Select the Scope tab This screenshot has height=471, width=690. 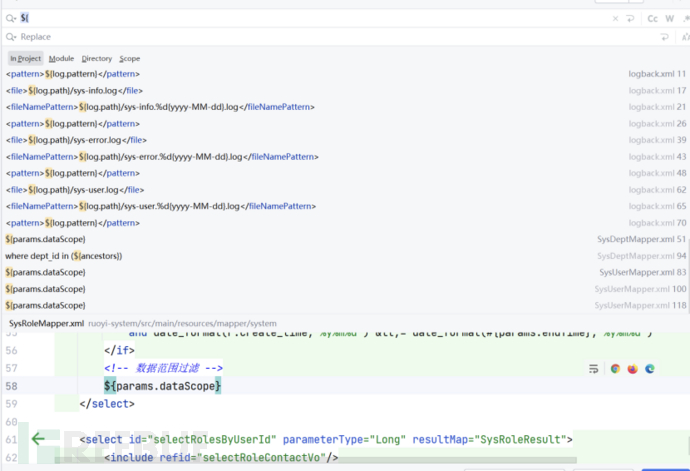coord(130,59)
